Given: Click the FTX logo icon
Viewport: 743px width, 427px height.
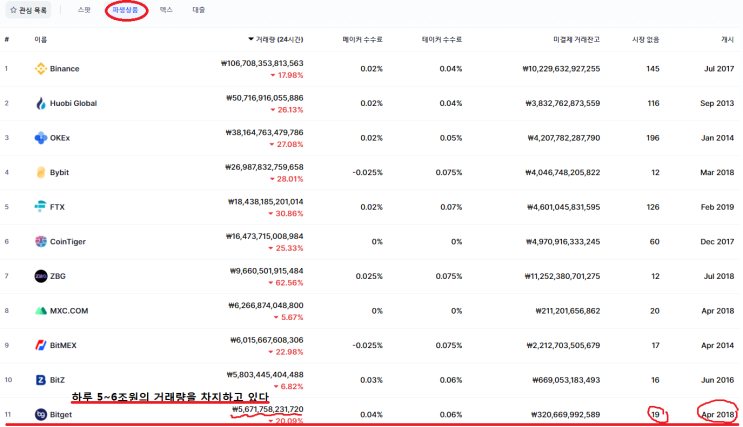Looking at the screenshot, I should 41,207.
